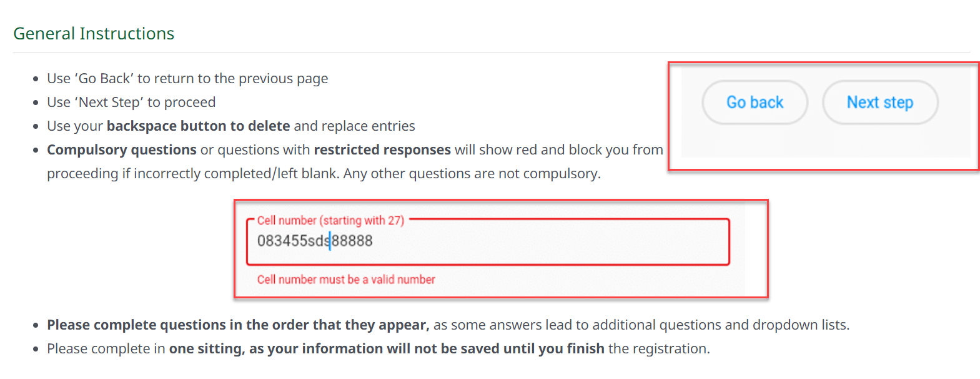
Task: Click the cell number validation example image
Action: coord(501,249)
